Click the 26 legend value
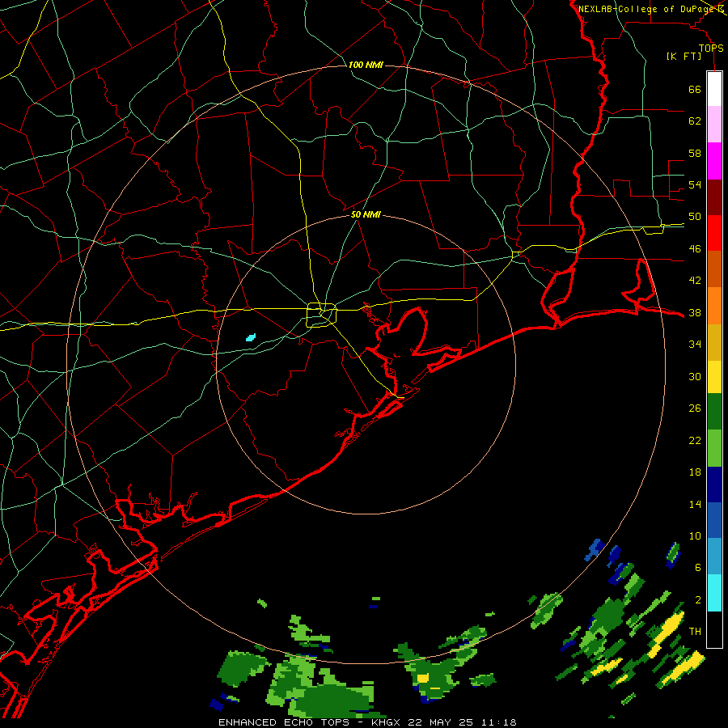The width and height of the screenshot is (728, 728). pyautogui.click(x=695, y=408)
